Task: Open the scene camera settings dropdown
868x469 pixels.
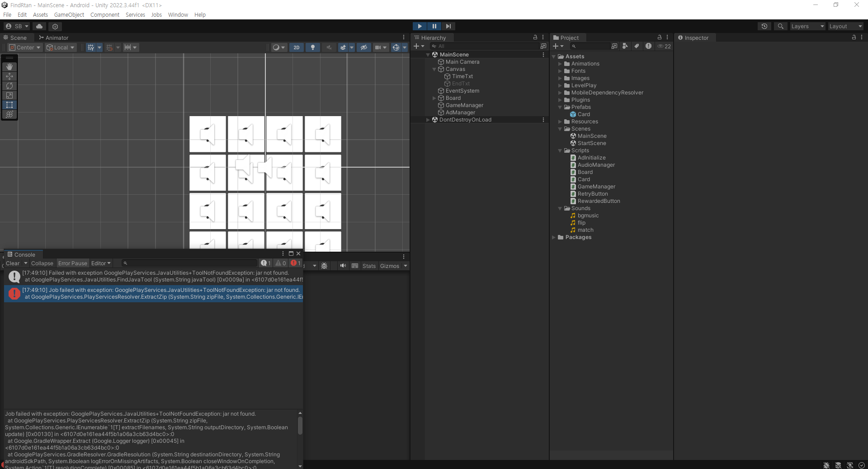Action: click(x=381, y=47)
